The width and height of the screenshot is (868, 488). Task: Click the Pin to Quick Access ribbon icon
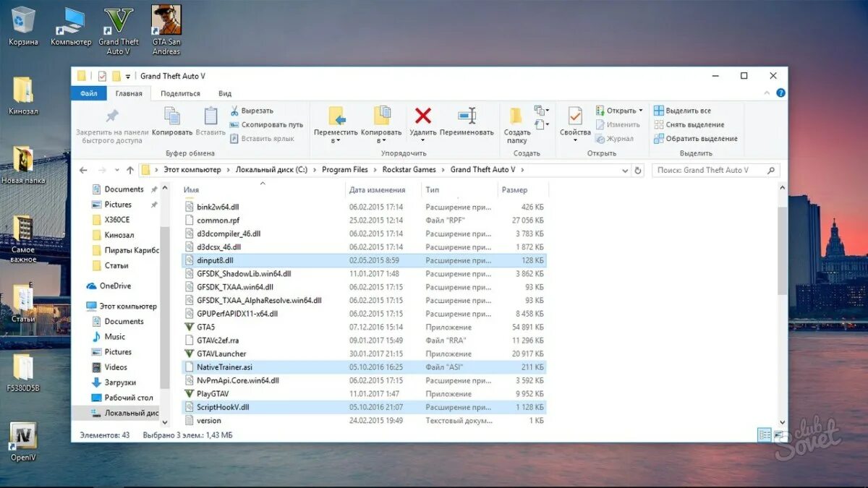coord(112,116)
